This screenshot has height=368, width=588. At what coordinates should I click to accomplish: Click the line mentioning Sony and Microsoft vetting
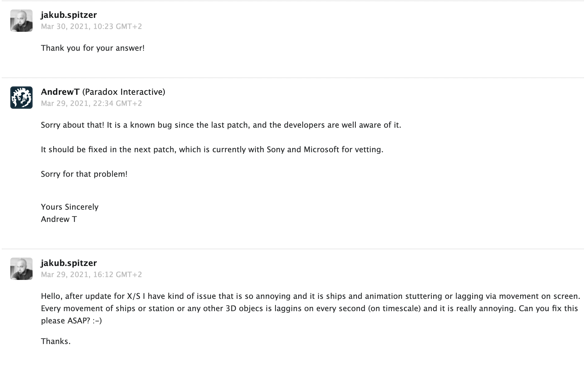212,149
